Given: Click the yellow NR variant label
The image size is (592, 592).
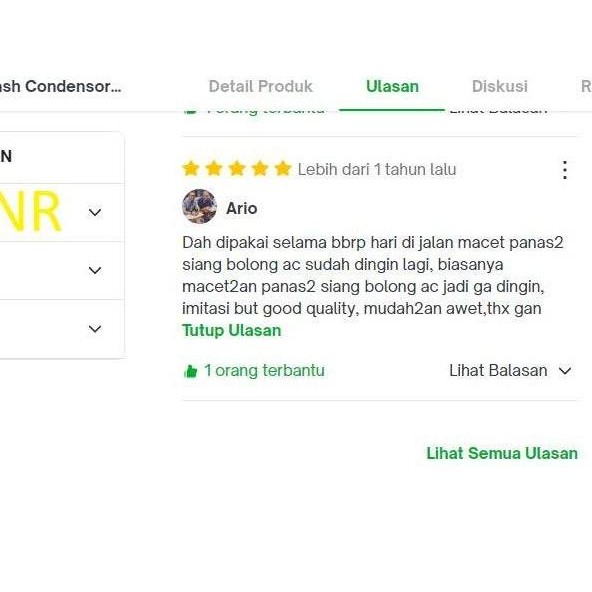Looking at the screenshot, I should pos(30,211).
